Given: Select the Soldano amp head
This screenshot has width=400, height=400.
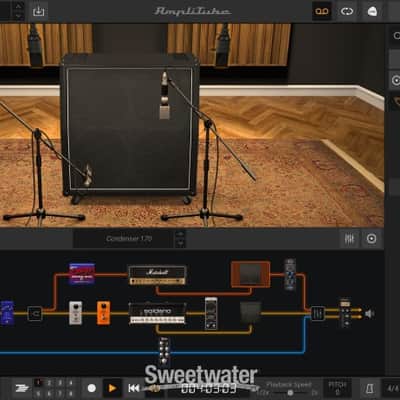Looking at the screenshot, I should [x=157, y=313].
